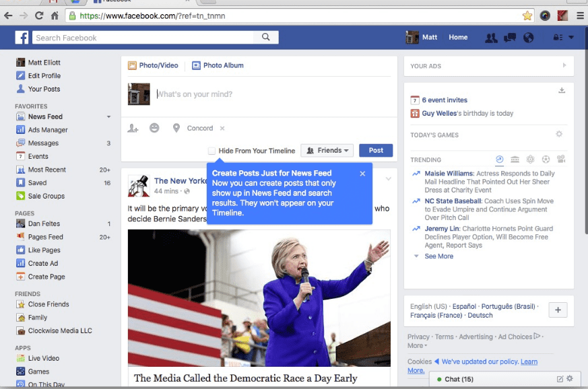
Task: Bookmark this page with the star icon
Action: [x=527, y=15]
